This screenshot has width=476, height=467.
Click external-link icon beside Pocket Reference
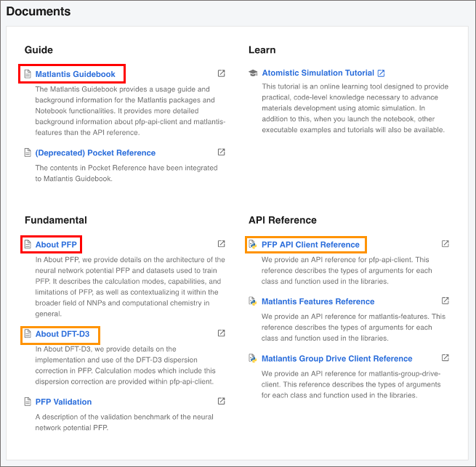[222, 153]
